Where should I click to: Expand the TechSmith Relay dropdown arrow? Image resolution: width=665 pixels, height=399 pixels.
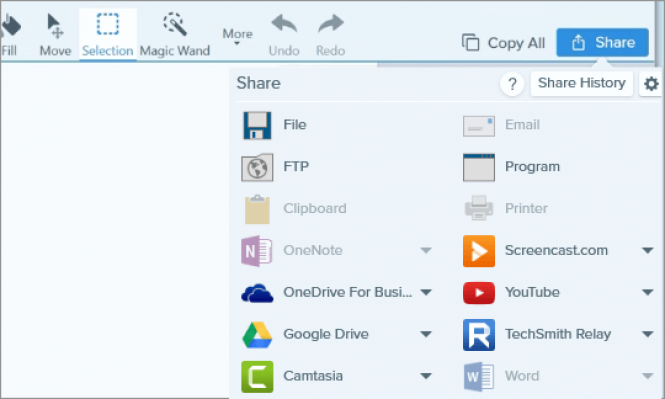coord(648,334)
